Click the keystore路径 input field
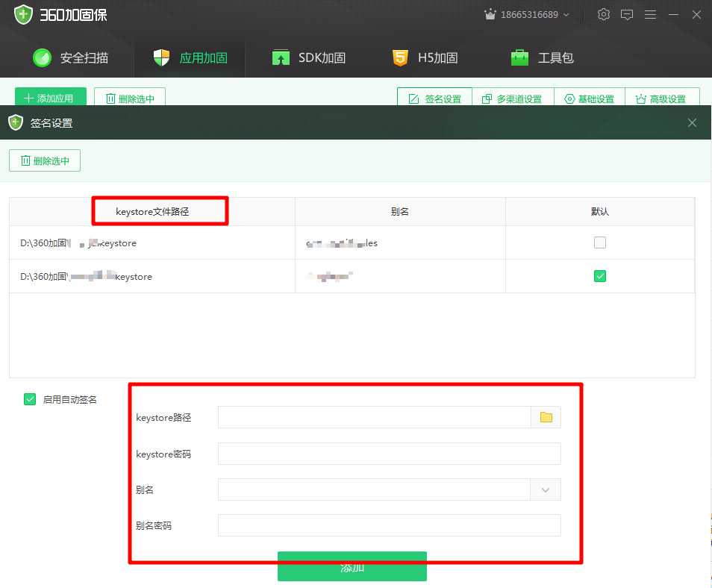The height and width of the screenshot is (588, 712). [x=374, y=417]
